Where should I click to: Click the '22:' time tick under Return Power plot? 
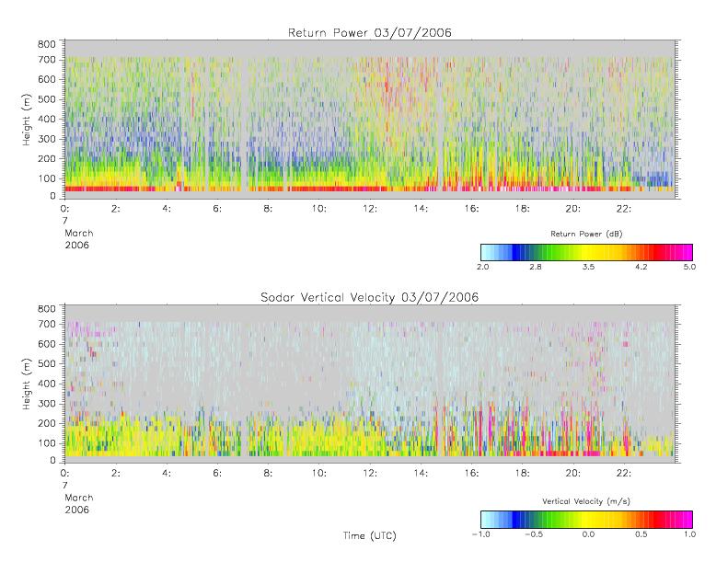[623, 209]
